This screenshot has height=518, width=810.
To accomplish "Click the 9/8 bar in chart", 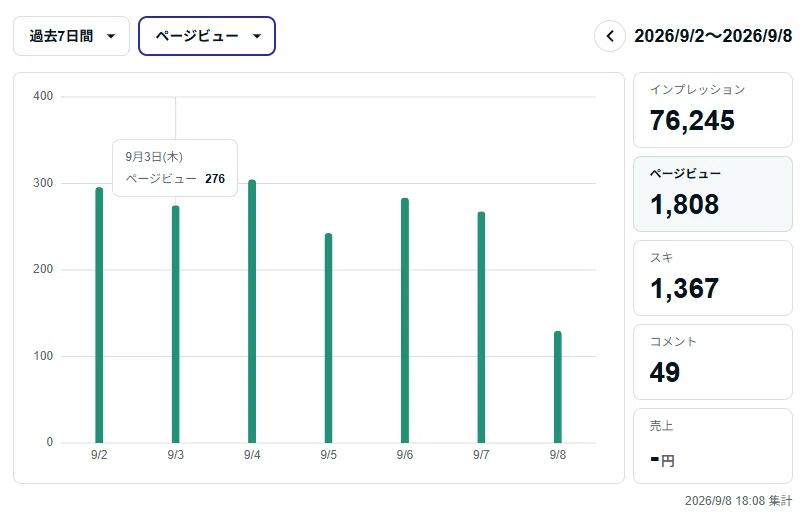I will coord(558,387).
